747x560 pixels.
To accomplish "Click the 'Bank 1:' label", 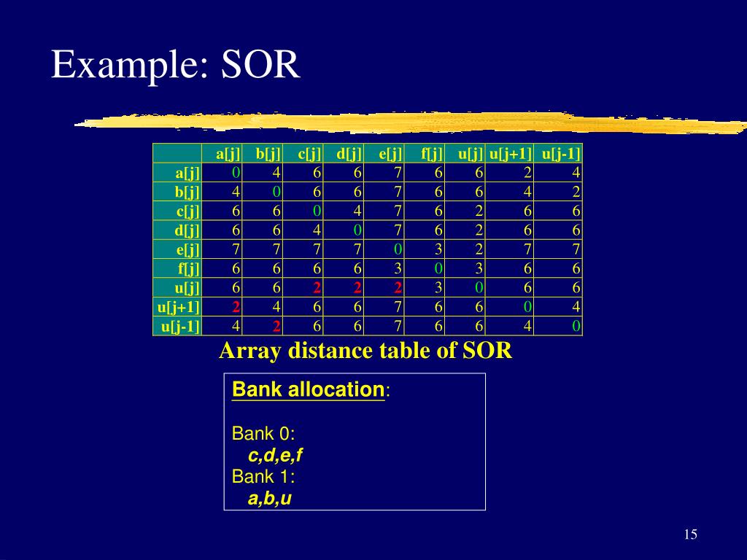I will tap(263, 476).
